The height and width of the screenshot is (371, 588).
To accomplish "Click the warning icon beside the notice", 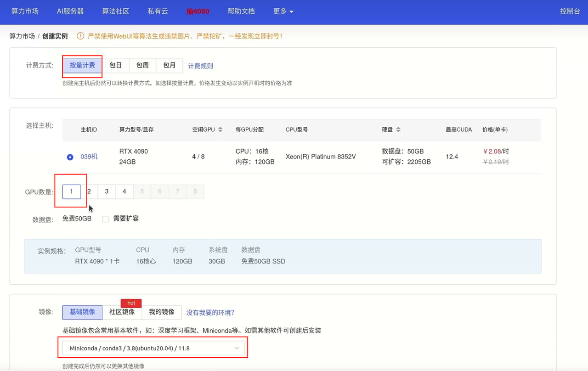I will 80,36.
